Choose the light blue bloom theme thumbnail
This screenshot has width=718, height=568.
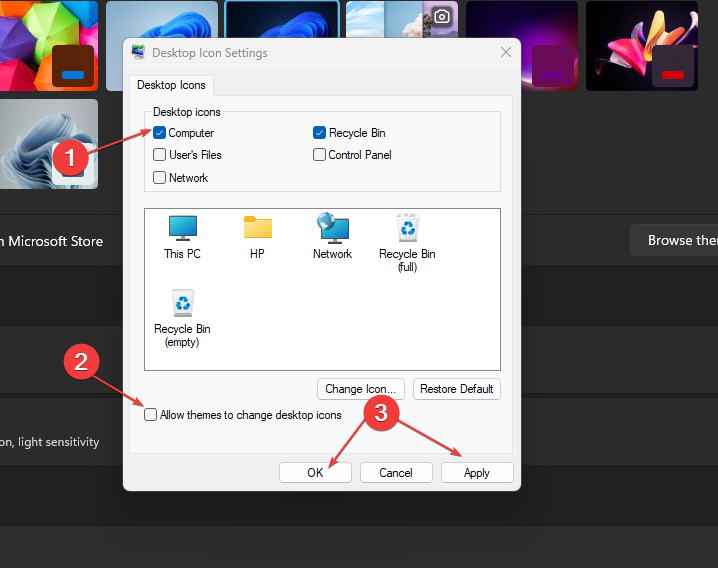coord(162,20)
